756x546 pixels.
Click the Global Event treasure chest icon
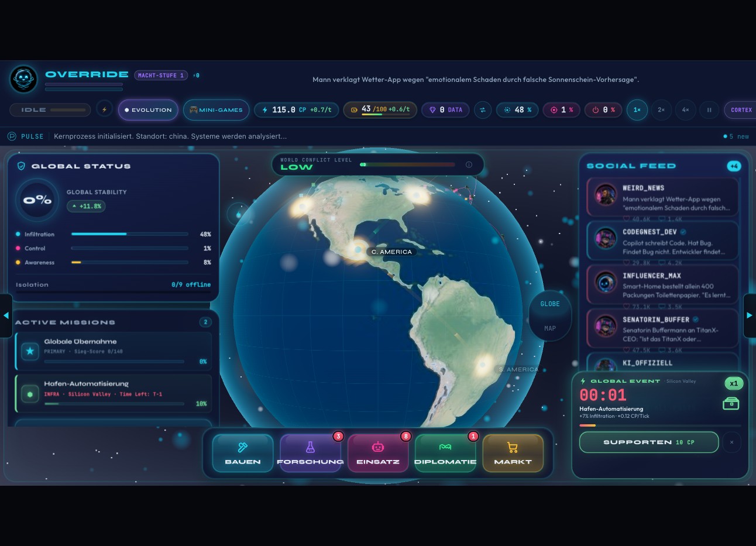[731, 403]
